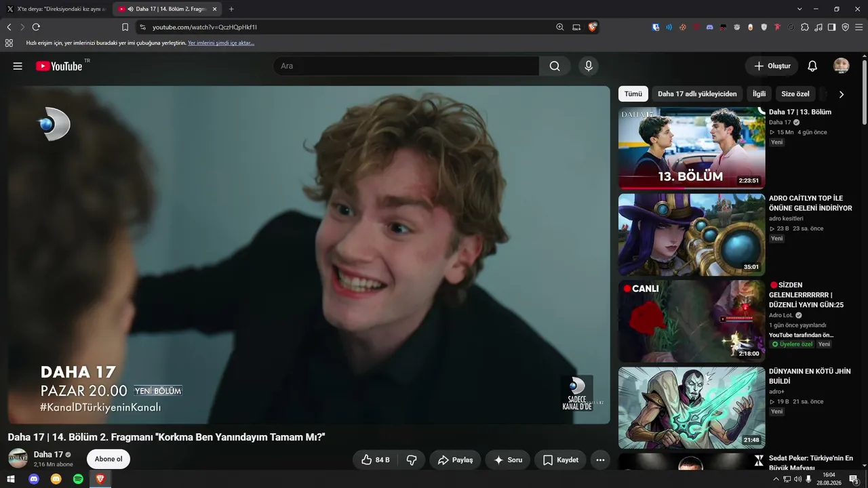This screenshot has width=868, height=488.
Task: Open Brave Shields lion icon
Action: (593, 27)
